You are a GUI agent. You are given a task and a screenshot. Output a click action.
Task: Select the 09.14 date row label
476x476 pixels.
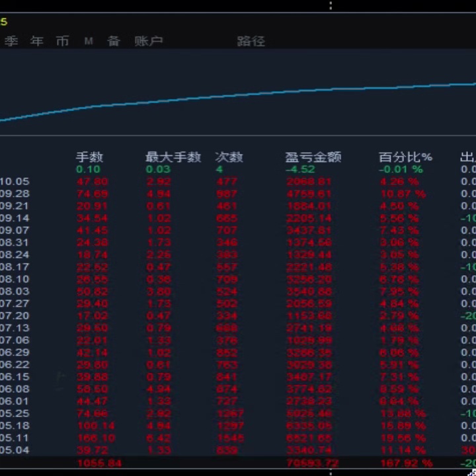tap(15, 218)
